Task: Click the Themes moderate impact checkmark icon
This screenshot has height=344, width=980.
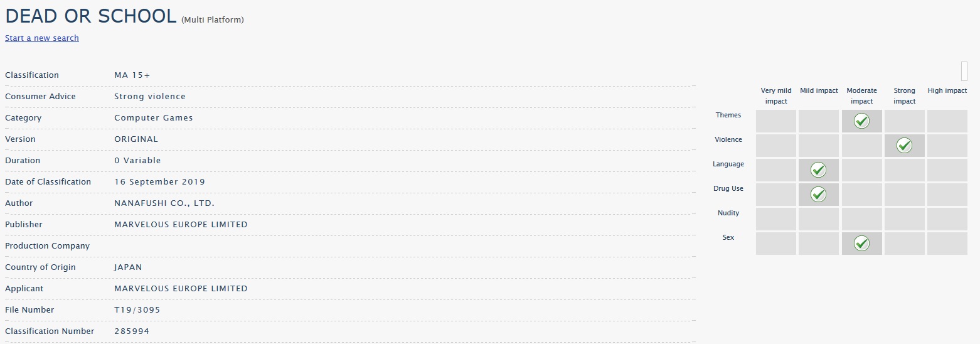Action: click(861, 121)
